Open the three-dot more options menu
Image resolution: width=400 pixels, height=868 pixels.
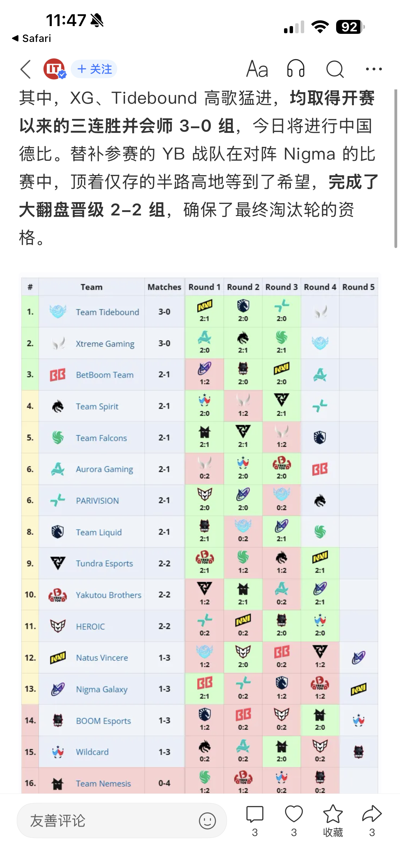(374, 69)
